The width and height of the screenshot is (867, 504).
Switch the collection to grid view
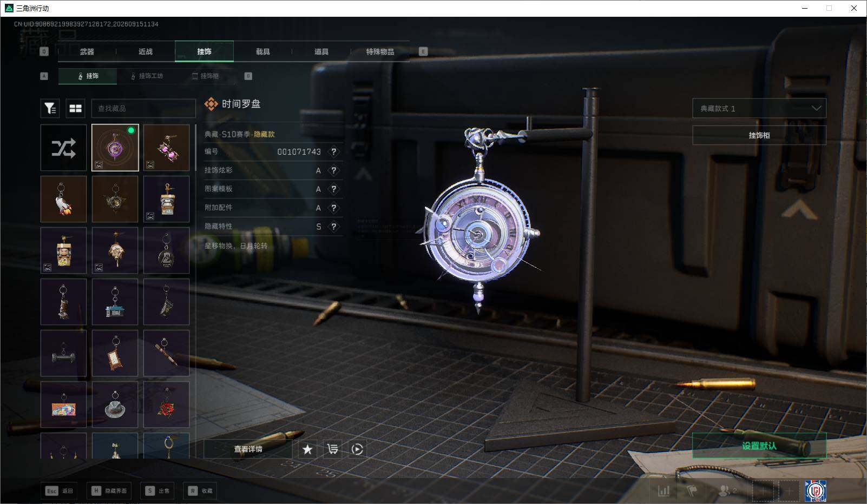tap(75, 109)
